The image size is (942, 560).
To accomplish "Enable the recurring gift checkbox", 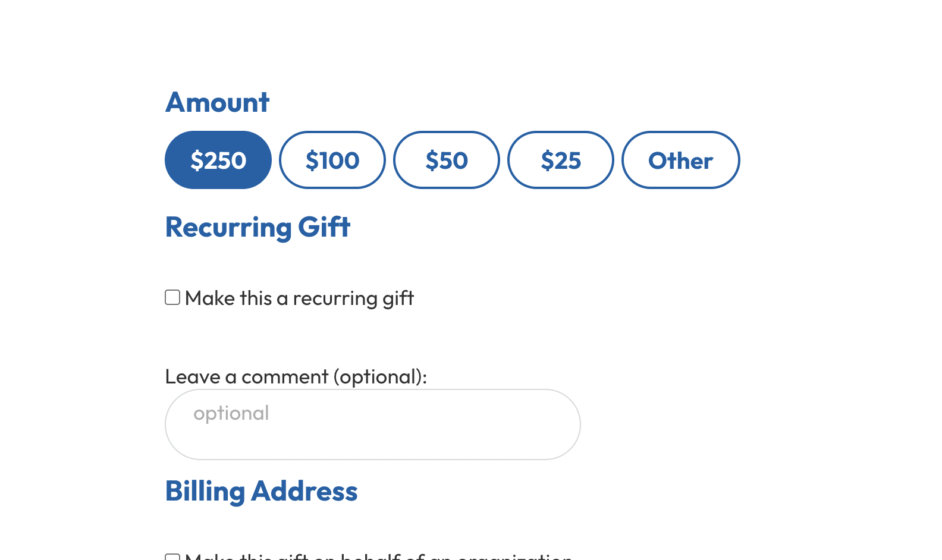I will 172,297.
